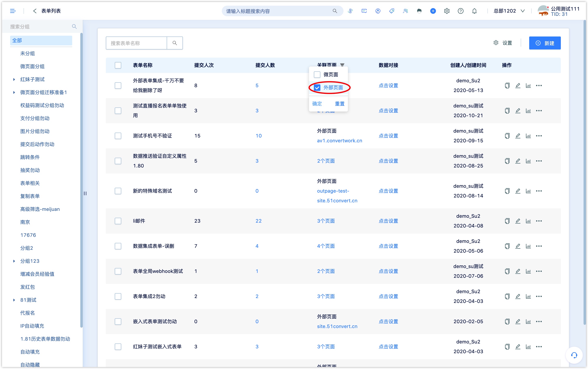Select the 表单集成2勿动 row checkbox
This screenshot has width=588, height=369.
point(118,296)
